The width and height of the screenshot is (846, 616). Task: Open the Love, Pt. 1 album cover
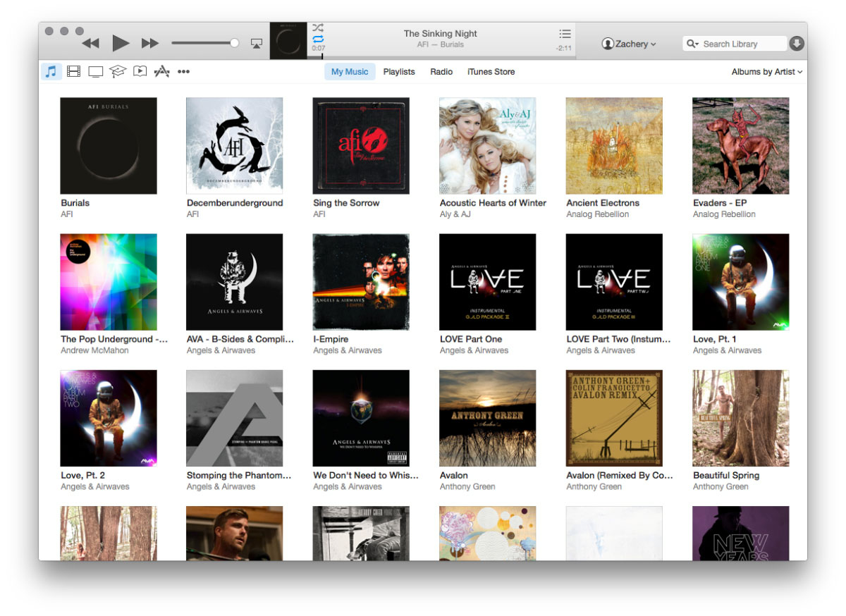click(741, 282)
